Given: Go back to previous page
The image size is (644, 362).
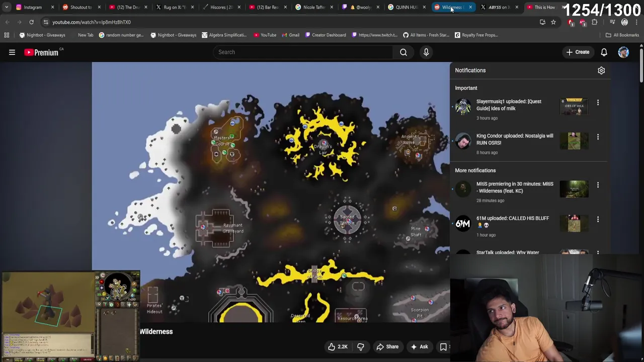Looking at the screenshot, I should 7,22.
